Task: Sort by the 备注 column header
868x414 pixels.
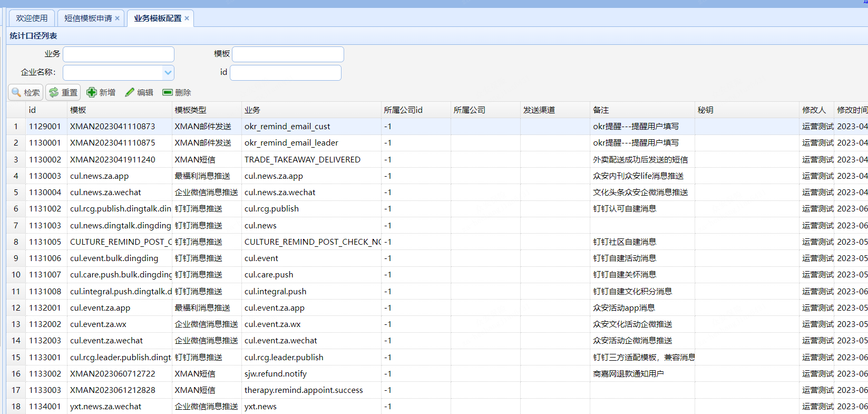Action: [x=642, y=110]
